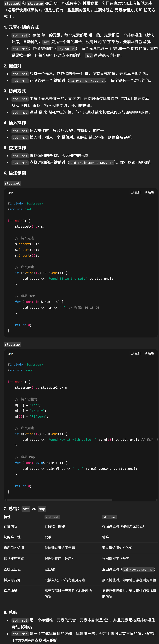Click the table cell "插入键值对，如果键已存在则更新值"
The image size is (159, 644).
tap(129, 580)
